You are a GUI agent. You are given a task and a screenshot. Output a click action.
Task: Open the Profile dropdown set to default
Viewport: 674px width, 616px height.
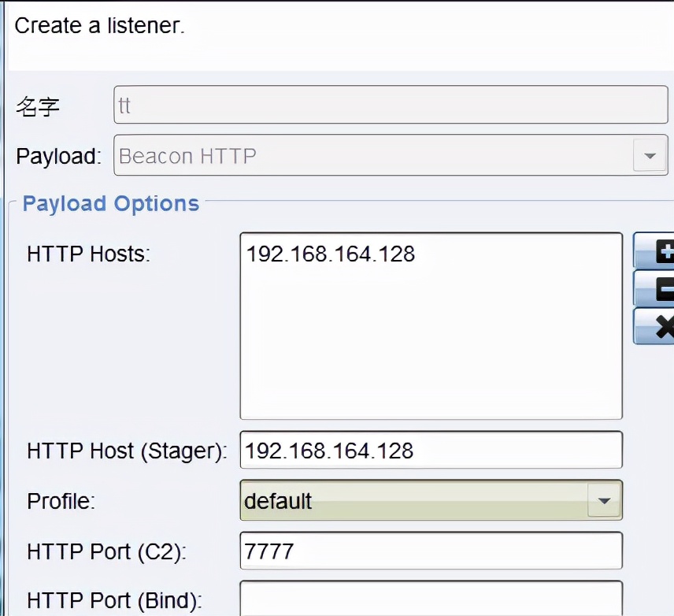click(415, 501)
